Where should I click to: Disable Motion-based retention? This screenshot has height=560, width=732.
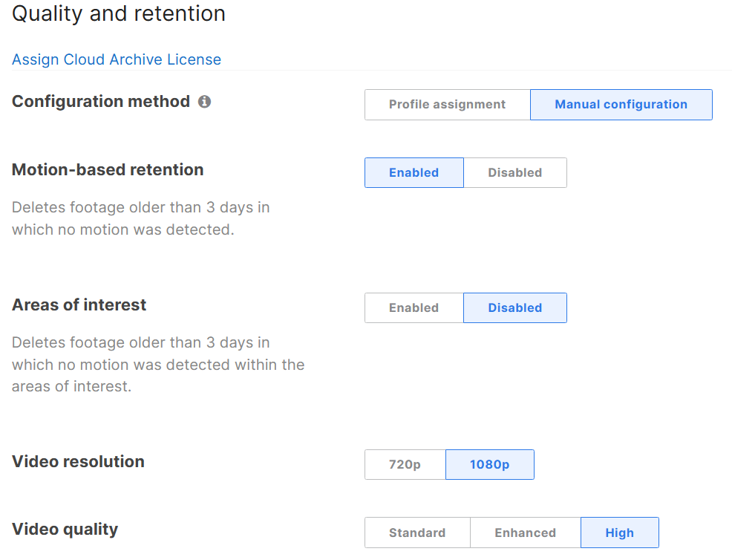coord(515,173)
